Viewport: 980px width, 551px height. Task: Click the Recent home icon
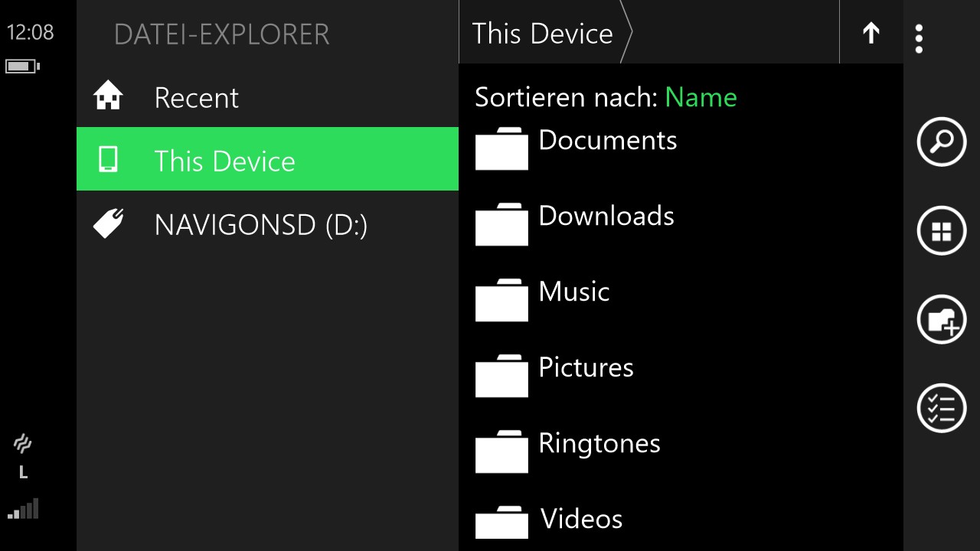[x=108, y=97]
